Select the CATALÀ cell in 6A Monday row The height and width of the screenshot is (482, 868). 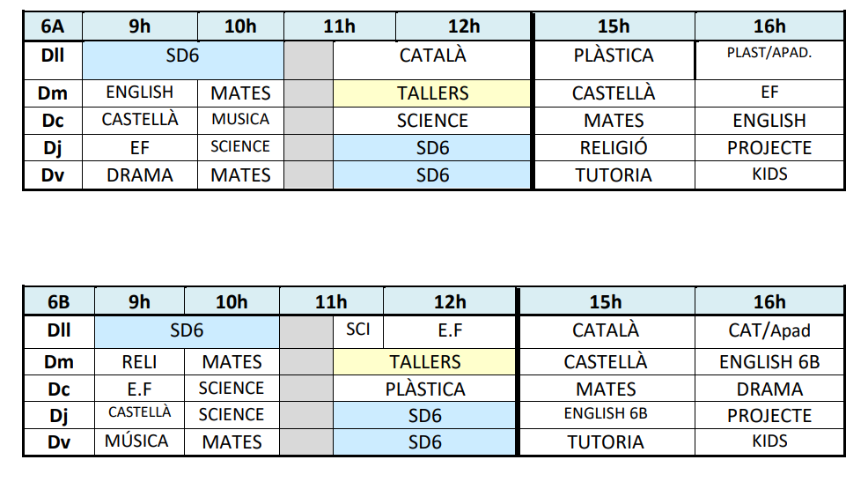pyautogui.click(x=432, y=56)
